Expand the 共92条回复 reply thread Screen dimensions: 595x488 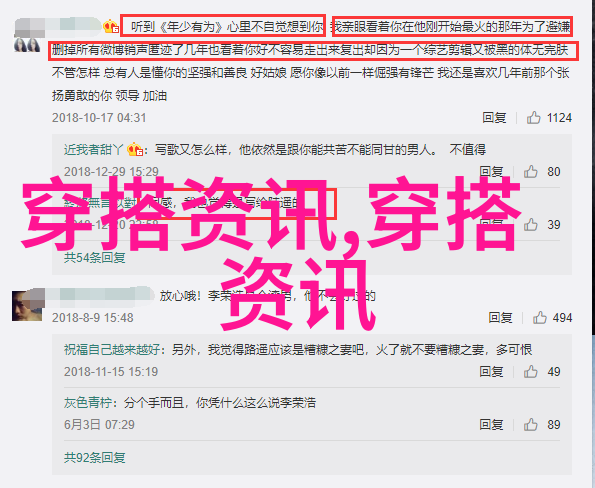[x=94, y=458]
